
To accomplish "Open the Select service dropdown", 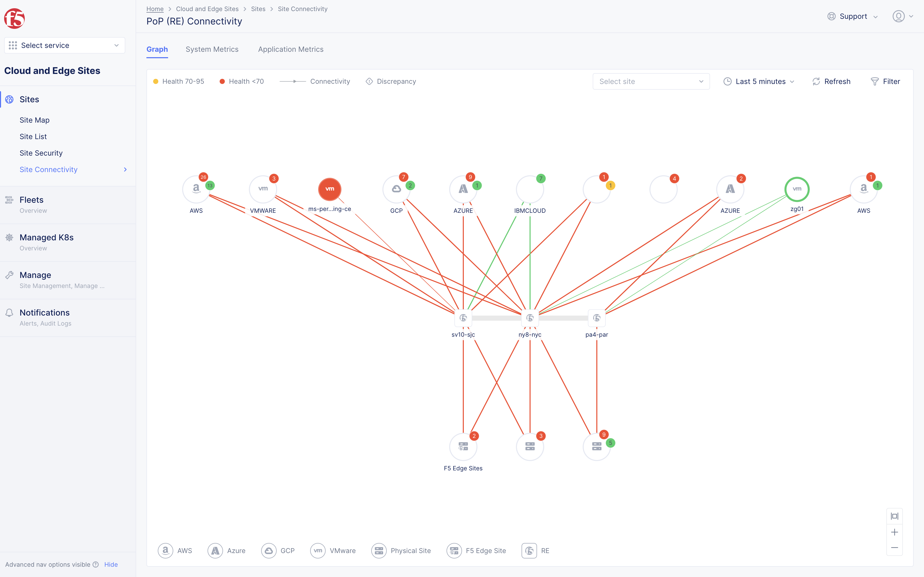I will [x=64, y=45].
